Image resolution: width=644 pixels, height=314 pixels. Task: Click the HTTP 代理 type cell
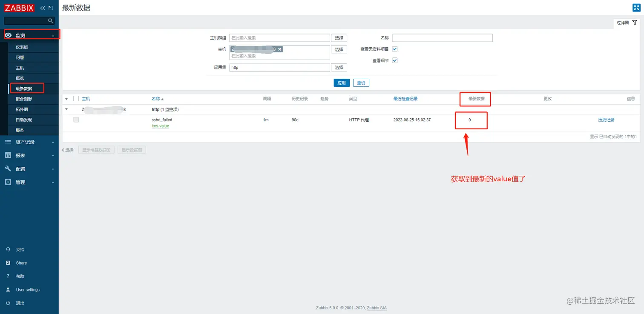(359, 120)
